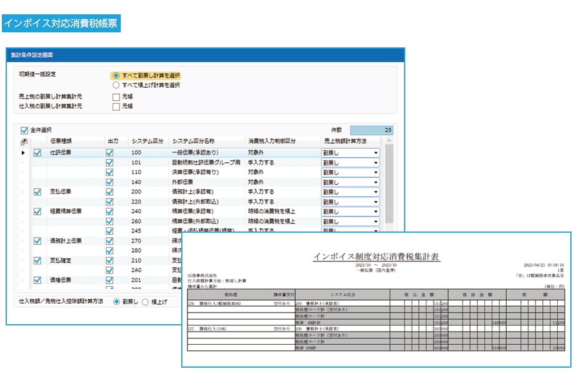Tick 元帳 checkbox for 売上税の割戻し計算集計元
The width and height of the screenshot is (579, 392).
(116, 97)
